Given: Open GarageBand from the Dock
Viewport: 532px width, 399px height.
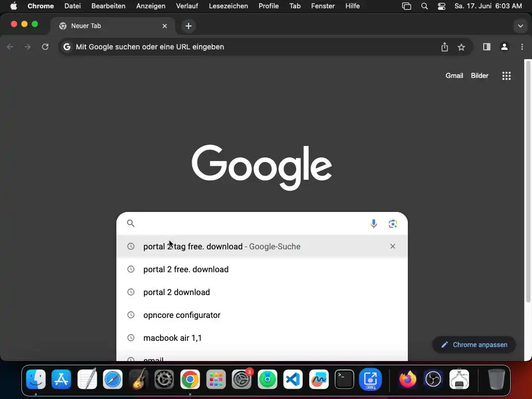Looking at the screenshot, I should coord(138,379).
